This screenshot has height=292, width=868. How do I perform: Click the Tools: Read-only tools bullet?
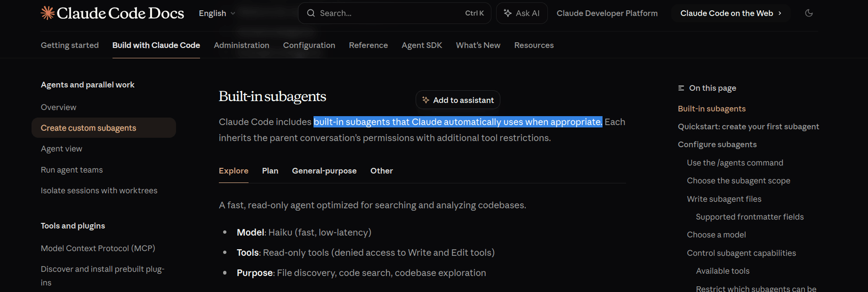[366, 253]
